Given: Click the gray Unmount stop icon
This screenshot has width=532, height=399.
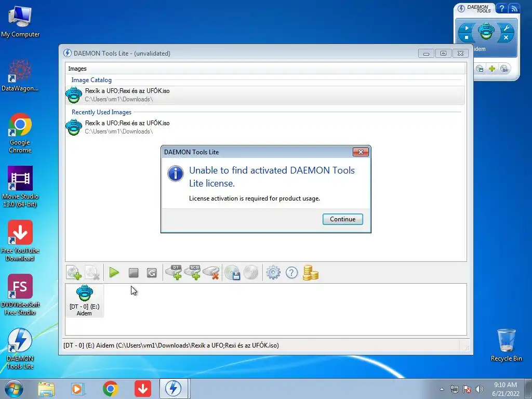Looking at the screenshot, I should click(x=134, y=272).
